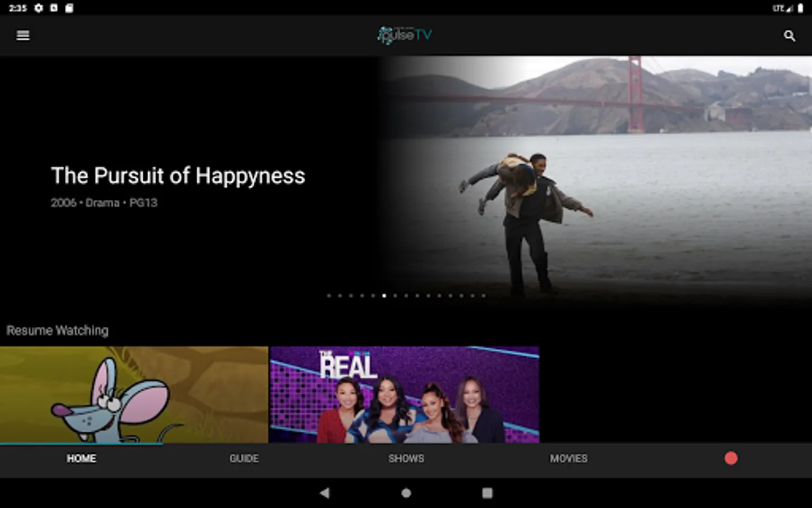
Task: Tap the Android home circle button
Action: (406, 493)
